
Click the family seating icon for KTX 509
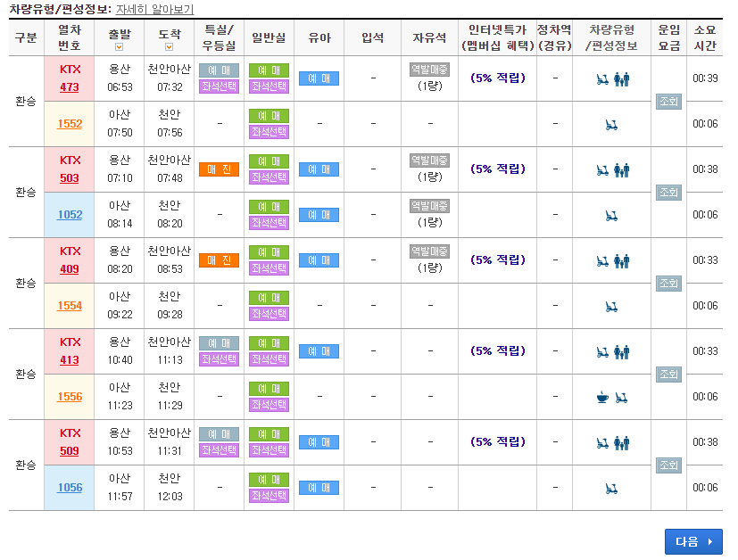point(621,441)
